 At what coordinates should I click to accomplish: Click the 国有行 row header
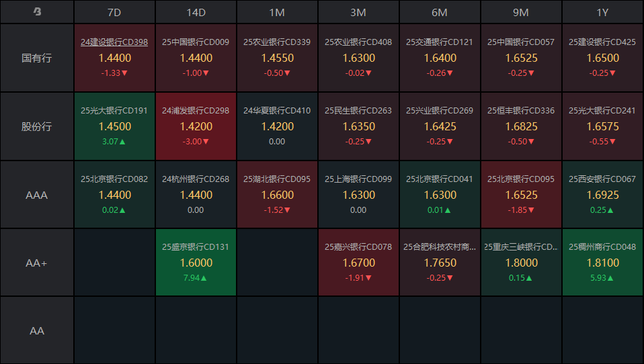37,58
